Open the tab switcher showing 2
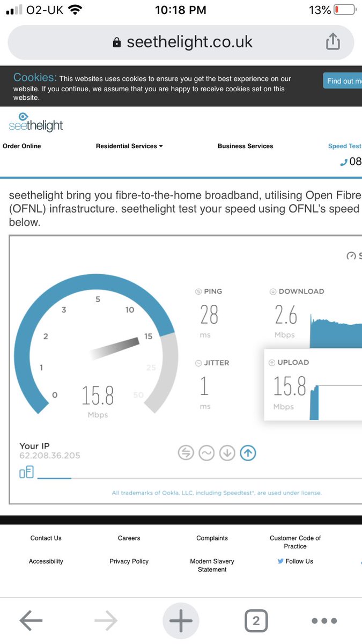 [x=256, y=621]
